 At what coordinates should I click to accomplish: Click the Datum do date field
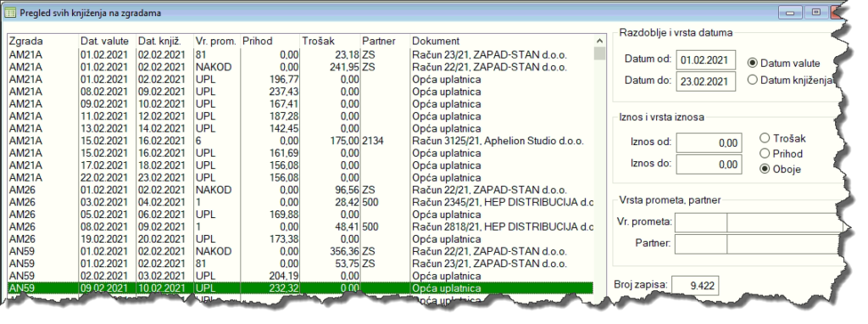[706, 81]
